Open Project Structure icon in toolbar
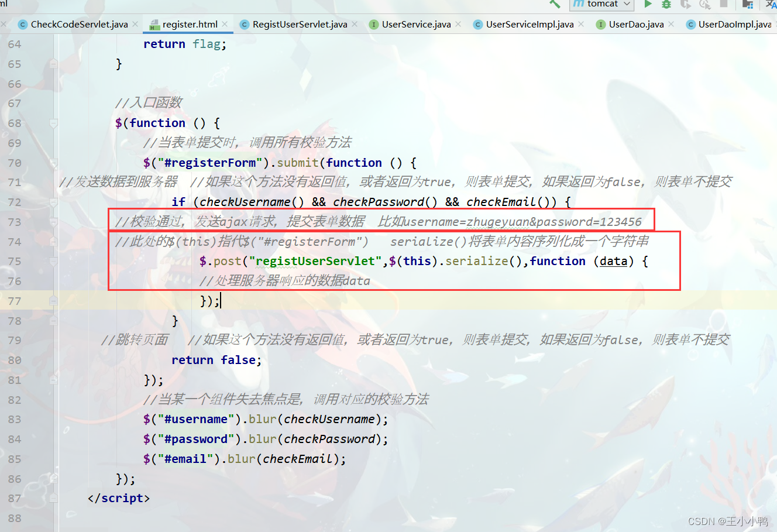The width and height of the screenshot is (777, 532). [x=747, y=4]
